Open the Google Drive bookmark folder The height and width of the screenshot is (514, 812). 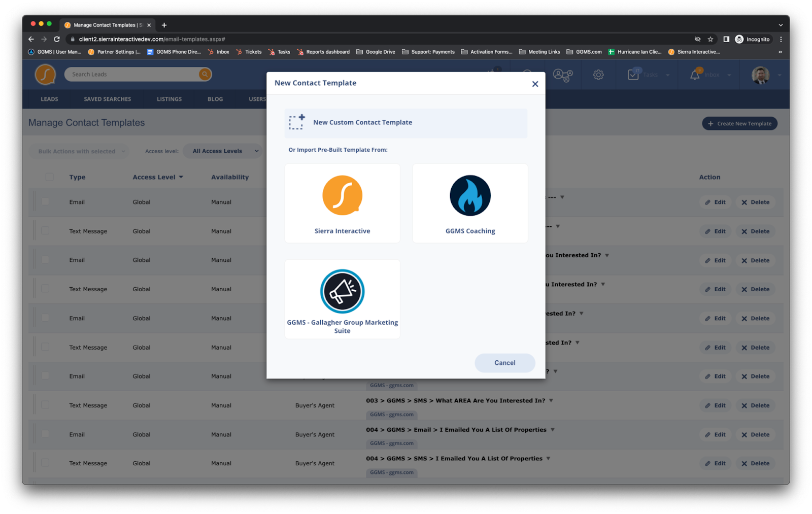376,52
